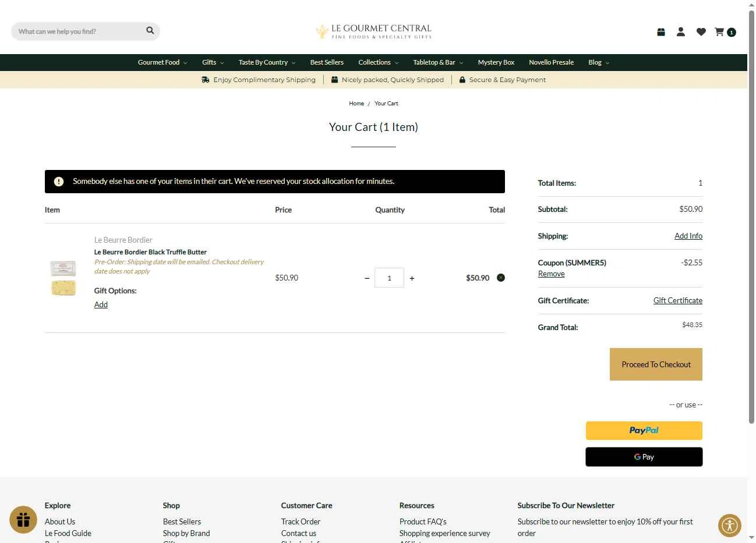Viewport: 756px width, 543px height.
Task: Open the Novello Presale nav item
Action: (x=551, y=62)
